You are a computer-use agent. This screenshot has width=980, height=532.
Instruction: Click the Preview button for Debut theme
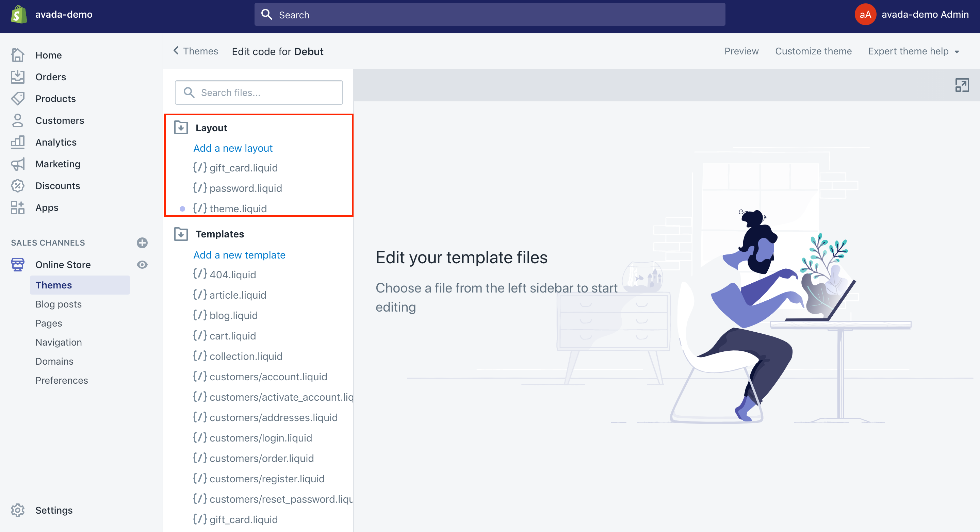(x=741, y=51)
